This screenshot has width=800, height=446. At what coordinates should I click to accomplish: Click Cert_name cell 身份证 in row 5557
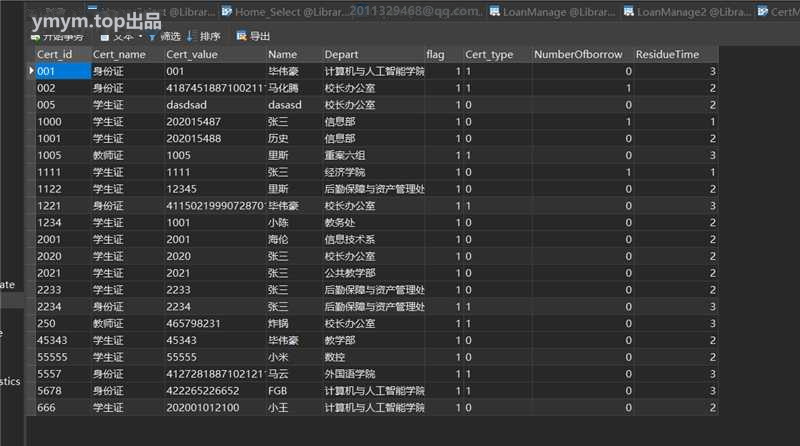pos(128,374)
